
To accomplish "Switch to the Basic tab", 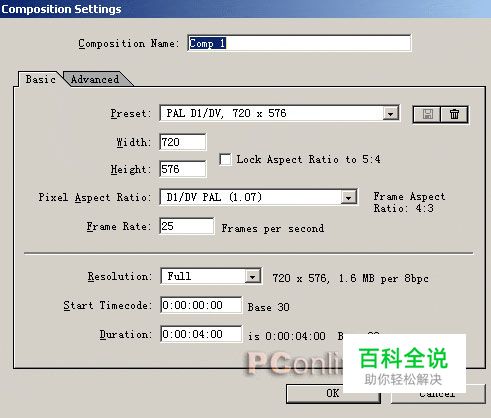I will pyautogui.click(x=41, y=79).
